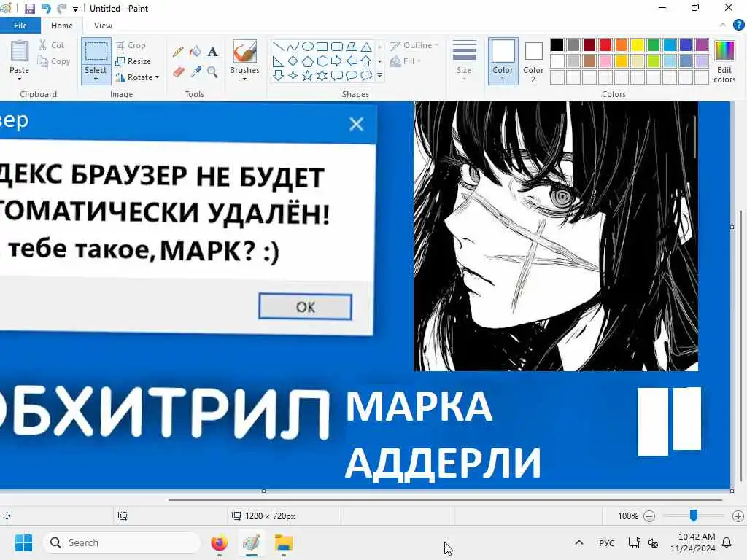Click the Paste clipboard icon

coord(20,52)
